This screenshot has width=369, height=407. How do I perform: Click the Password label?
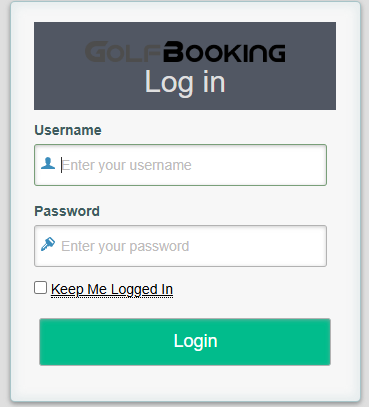(x=67, y=211)
